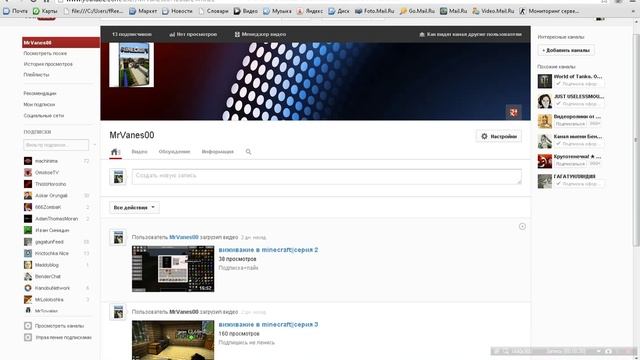Viewport: 640px width, 360px height.
Task: Expand the arrow next to subscriptions filter
Action: 95,145
